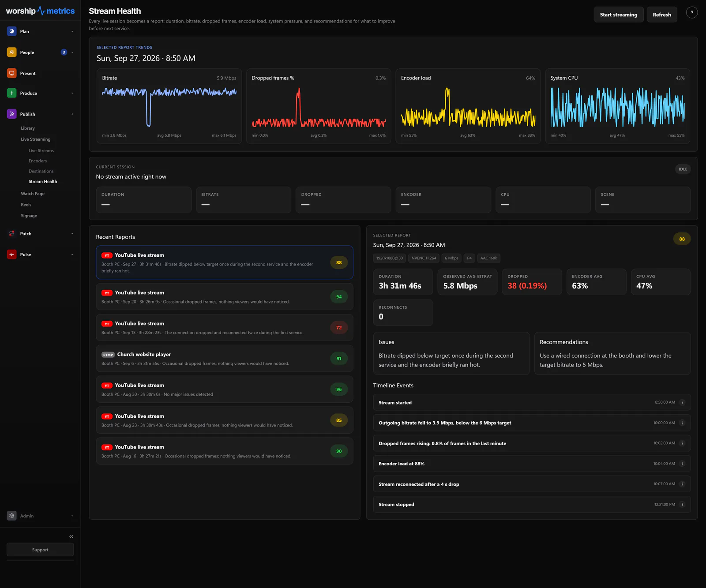Click the Bitrate trend chart
The height and width of the screenshot is (588, 706).
click(169, 106)
